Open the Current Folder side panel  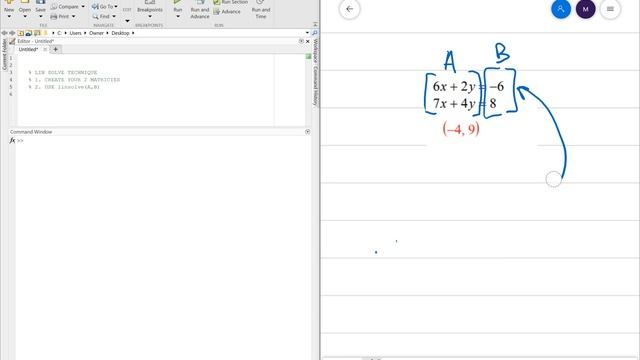4,55
